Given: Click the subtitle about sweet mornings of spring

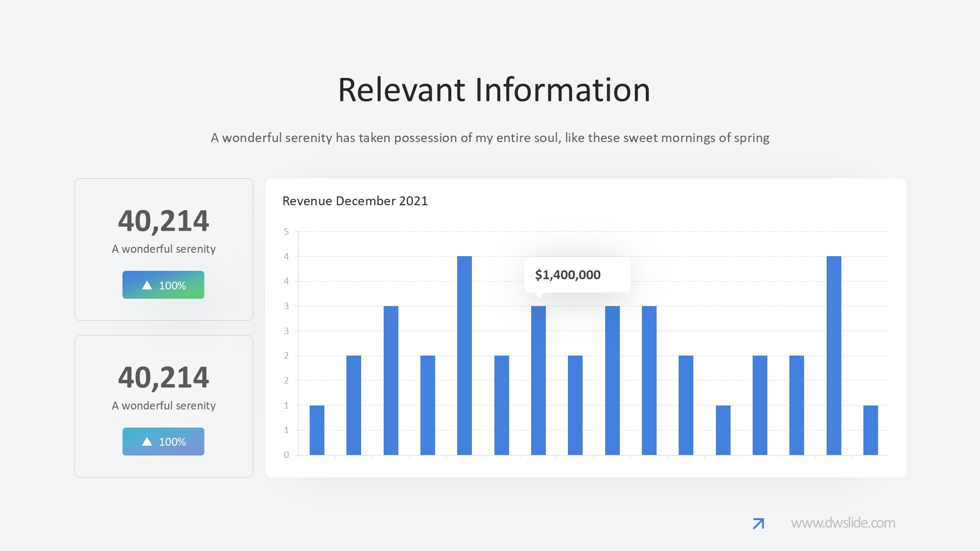Looking at the screenshot, I should (x=490, y=138).
